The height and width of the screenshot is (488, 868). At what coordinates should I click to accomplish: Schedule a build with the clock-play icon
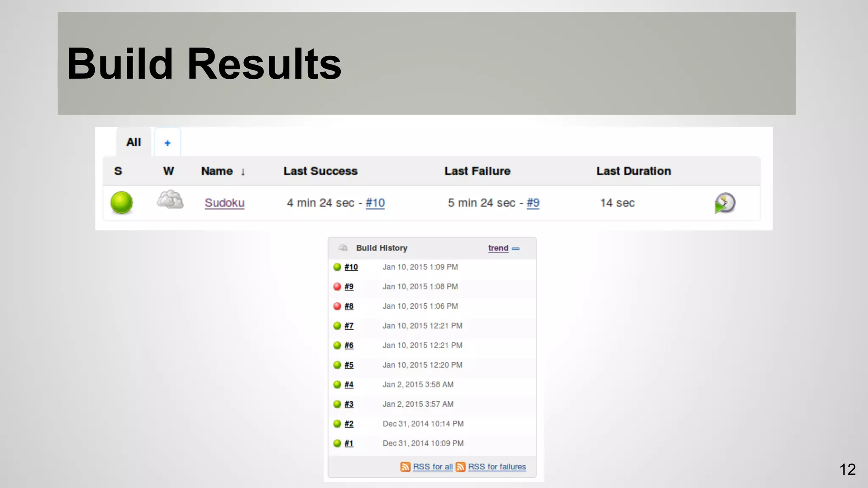(x=725, y=203)
